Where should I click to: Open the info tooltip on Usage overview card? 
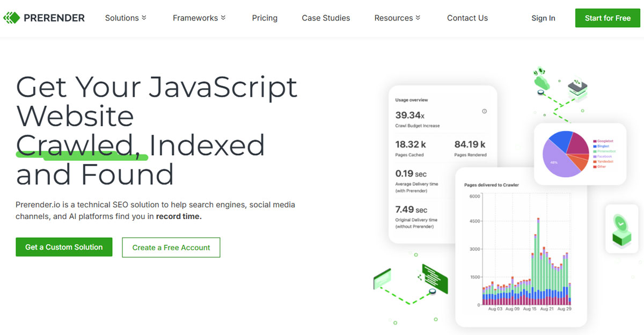click(x=484, y=111)
